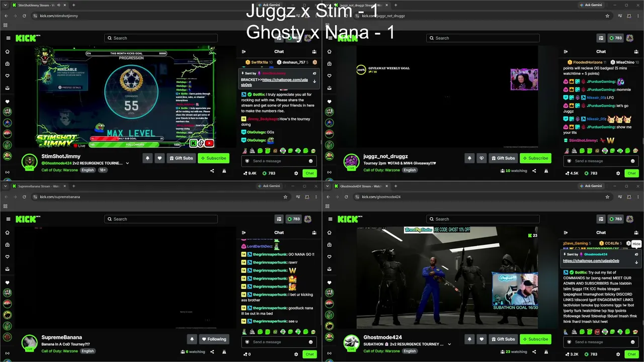The height and width of the screenshot is (362, 644).
Task: Select the StimShotJimmy Stream browser tab
Action: click(38, 5)
